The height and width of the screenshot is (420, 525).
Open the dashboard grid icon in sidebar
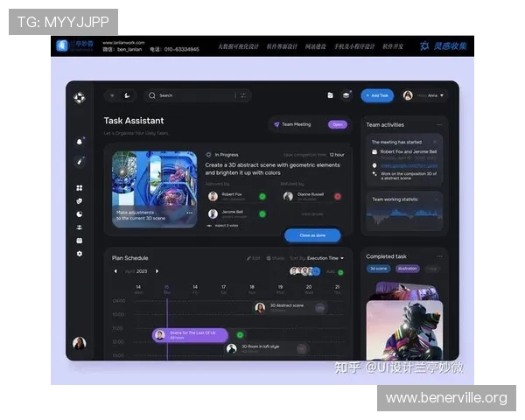click(x=80, y=187)
